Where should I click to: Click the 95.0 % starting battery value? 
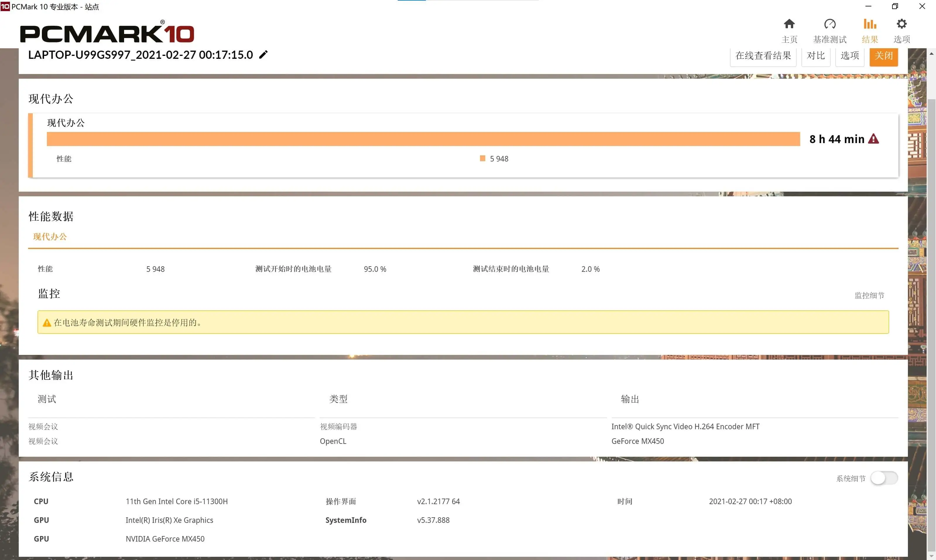(375, 269)
